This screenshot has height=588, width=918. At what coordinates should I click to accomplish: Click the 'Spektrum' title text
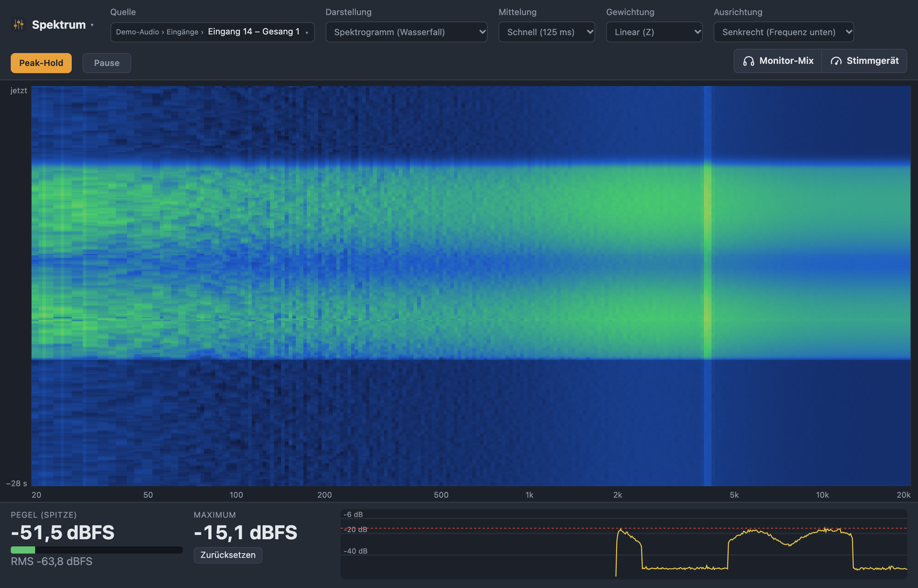59,25
